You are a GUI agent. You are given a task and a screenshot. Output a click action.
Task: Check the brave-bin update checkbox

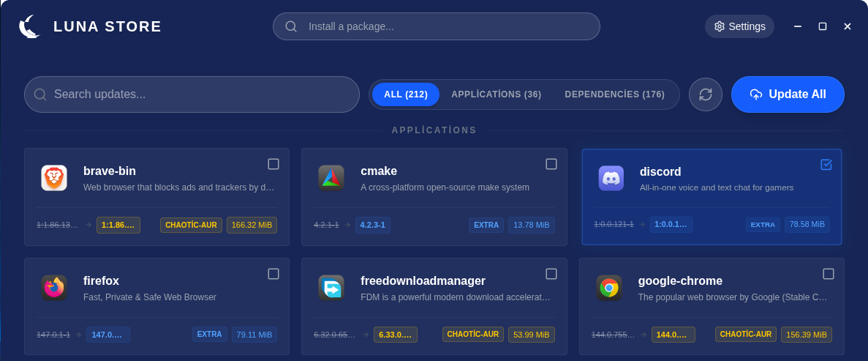tap(273, 164)
